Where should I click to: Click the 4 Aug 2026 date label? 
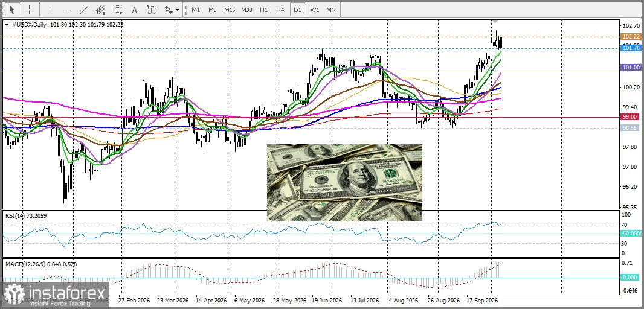point(404,300)
